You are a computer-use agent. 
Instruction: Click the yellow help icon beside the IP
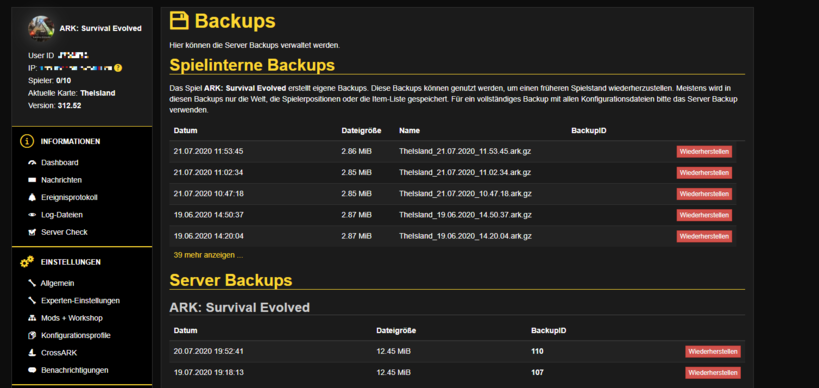tap(119, 68)
